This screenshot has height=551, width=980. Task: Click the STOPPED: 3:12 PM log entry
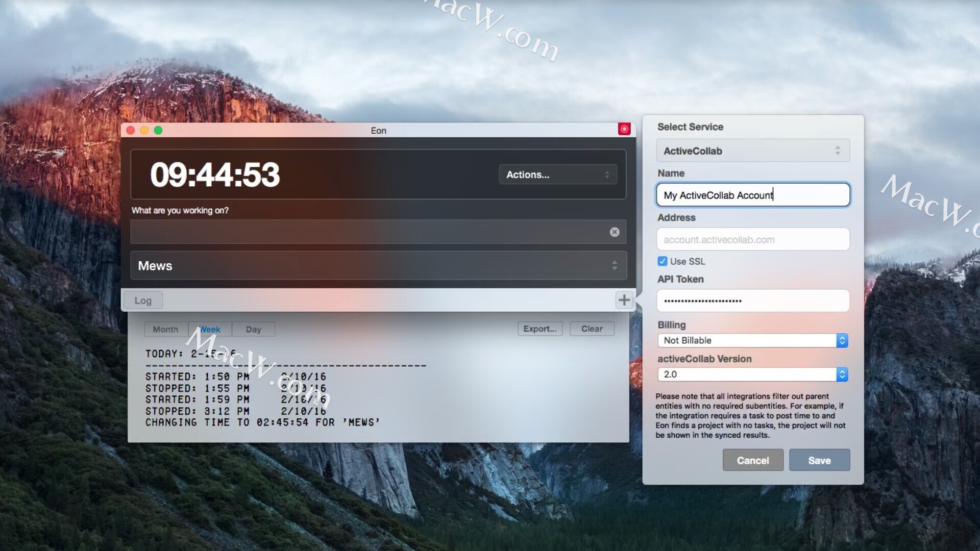click(x=236, y=411)
